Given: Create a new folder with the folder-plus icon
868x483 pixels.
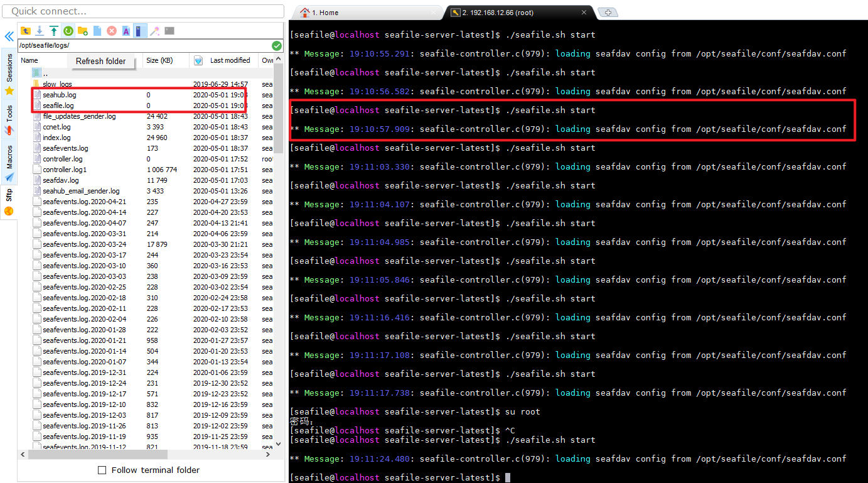Looking at the screenshot, I should click(83, 31).
